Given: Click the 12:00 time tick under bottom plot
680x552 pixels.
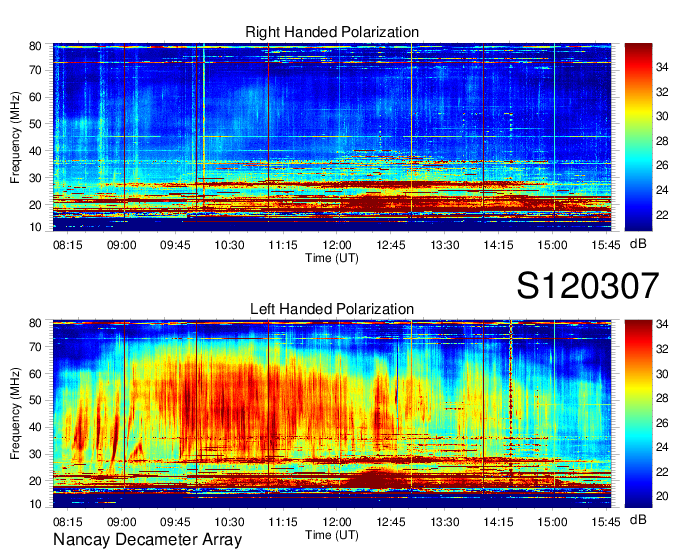Looking at the screenshot, I should [x=337, y=522].
